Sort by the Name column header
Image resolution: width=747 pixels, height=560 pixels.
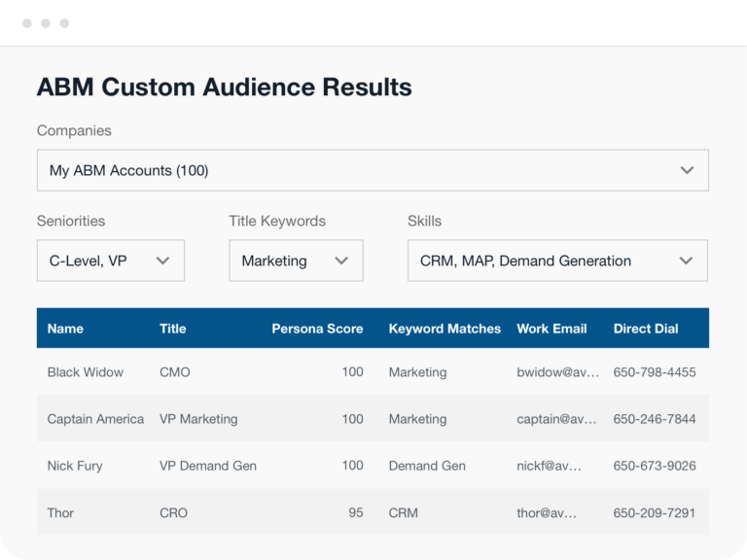pos(65,329)
